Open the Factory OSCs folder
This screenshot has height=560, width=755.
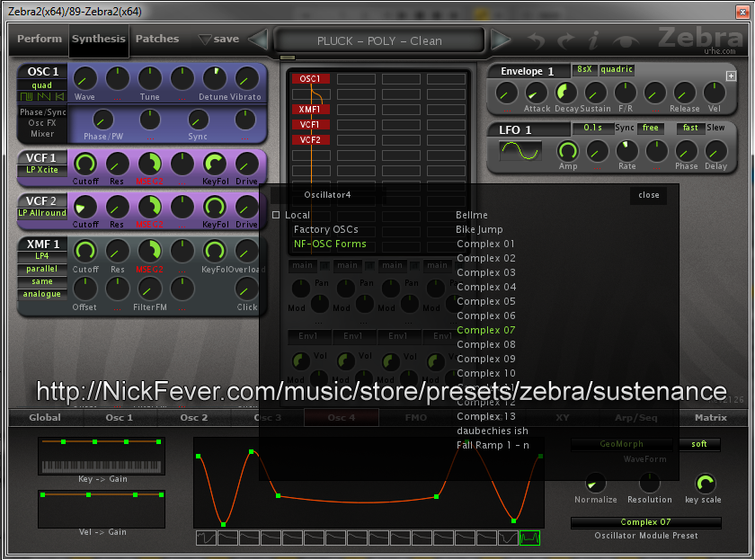[x=326, y=229]
